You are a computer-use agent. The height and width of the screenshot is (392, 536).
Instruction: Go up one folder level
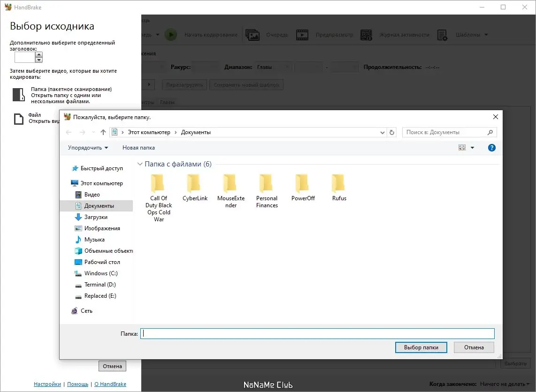coord(103,132)
